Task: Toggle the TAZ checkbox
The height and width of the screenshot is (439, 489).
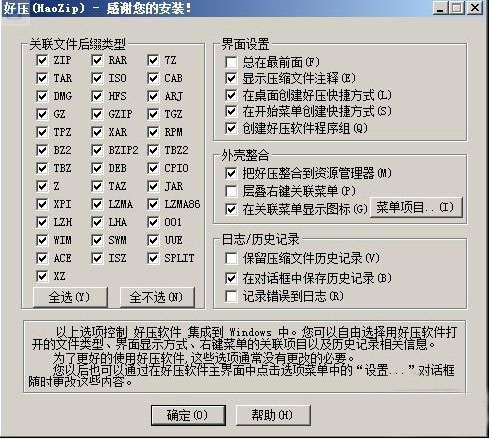Action: (97, 186)
